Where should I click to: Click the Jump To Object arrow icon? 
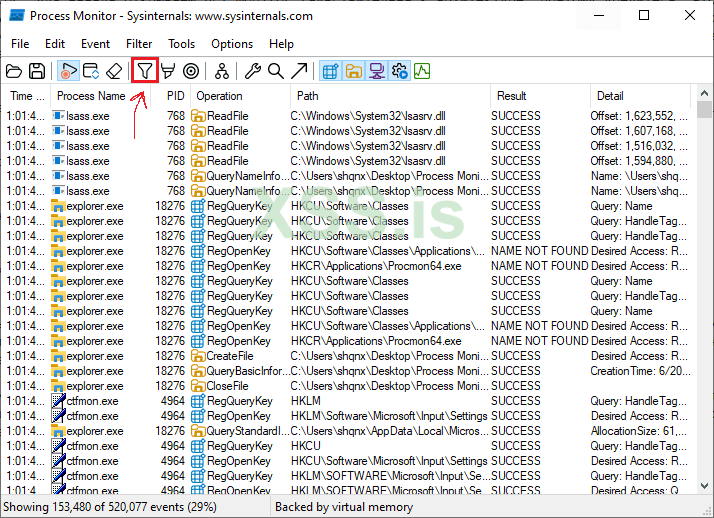click(299, 71)
